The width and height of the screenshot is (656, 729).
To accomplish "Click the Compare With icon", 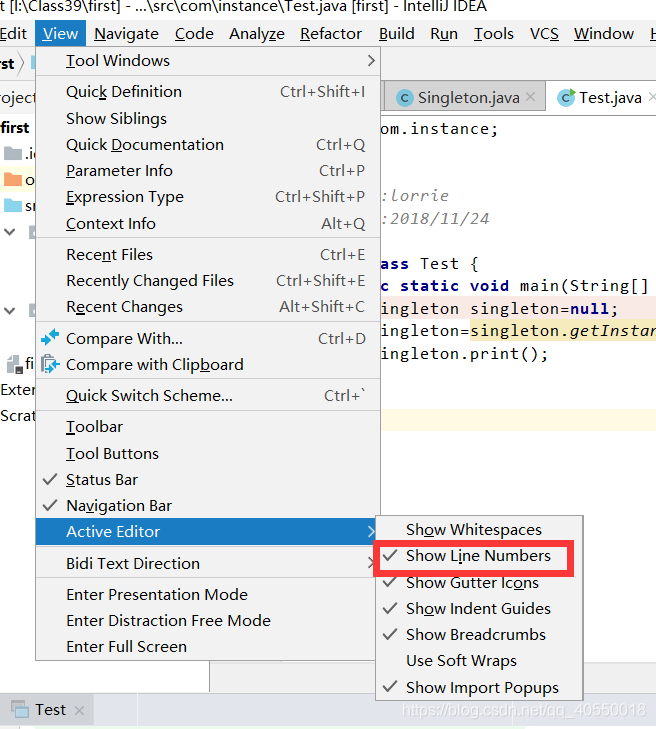I will click(50, 338).
